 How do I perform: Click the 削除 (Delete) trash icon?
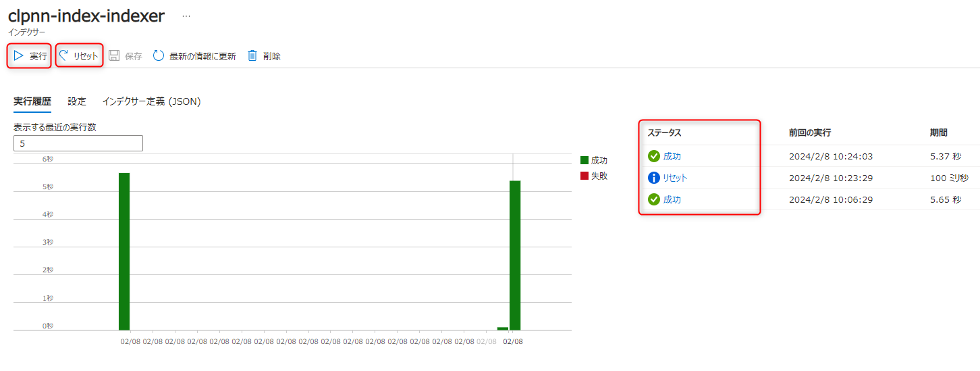tap(252, 55)
